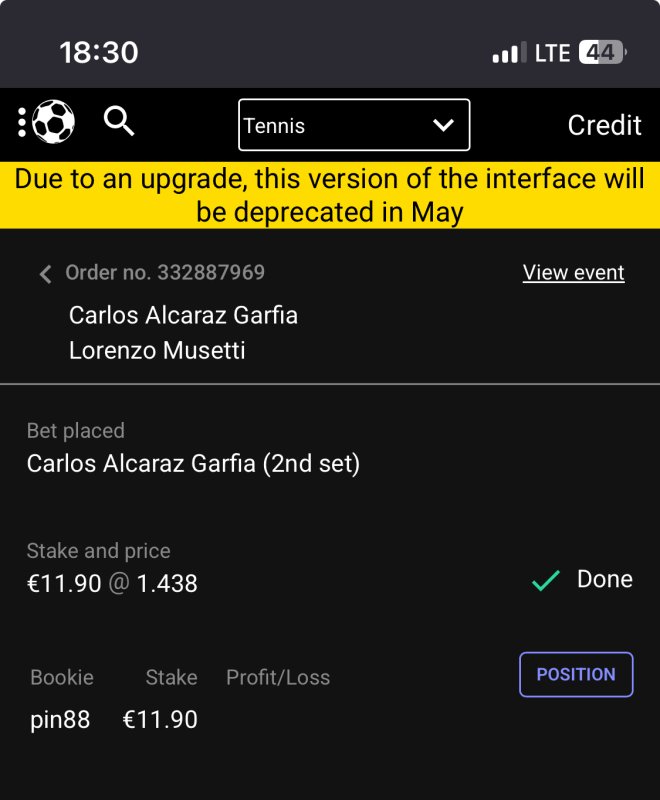The width and height of the screenshot is (660, 800).
Task: Tap the cellular signal bars icon
Action: tap(509, 53)
